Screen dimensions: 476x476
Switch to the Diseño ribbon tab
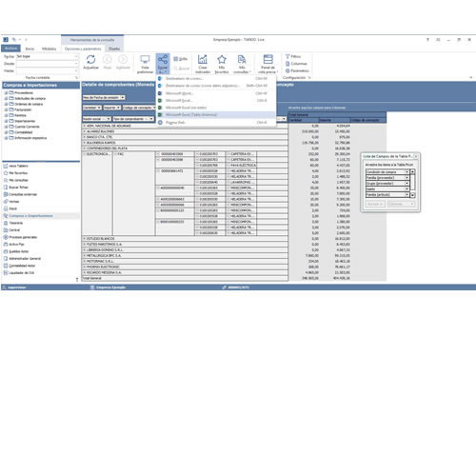(114, 49)
